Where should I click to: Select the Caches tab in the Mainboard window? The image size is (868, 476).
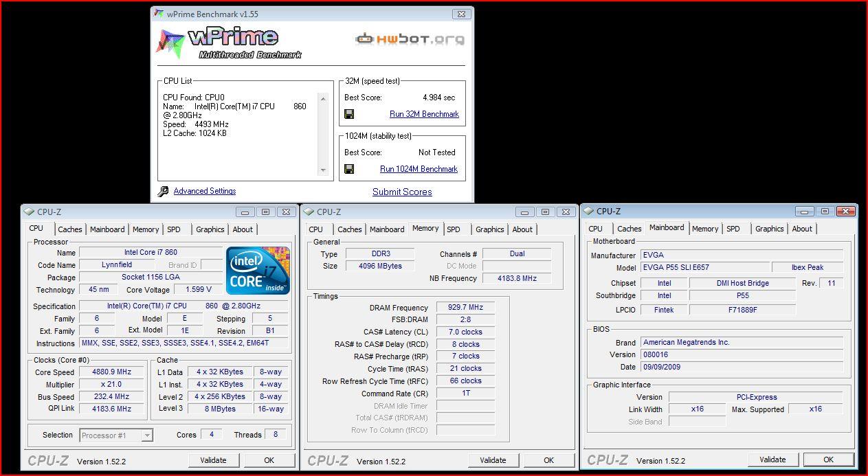click(x=630, y=229)
